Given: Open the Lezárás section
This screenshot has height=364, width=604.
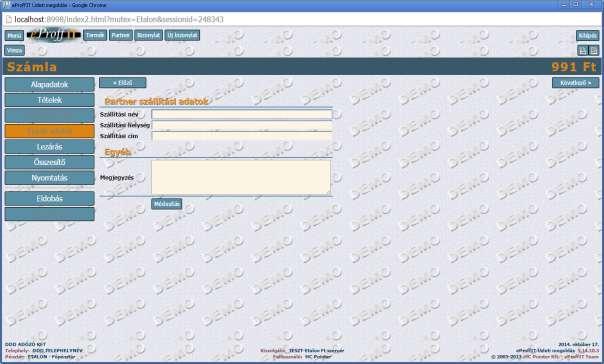Looking at the screenshot, I should coord(49,147).
